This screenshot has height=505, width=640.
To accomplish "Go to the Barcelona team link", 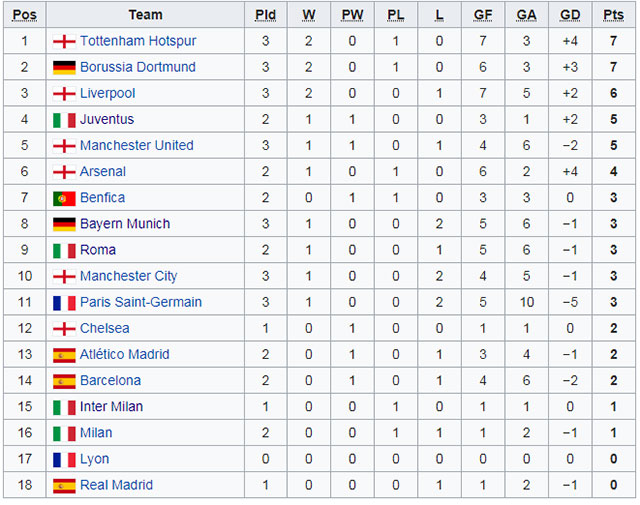I will point(110,381).
